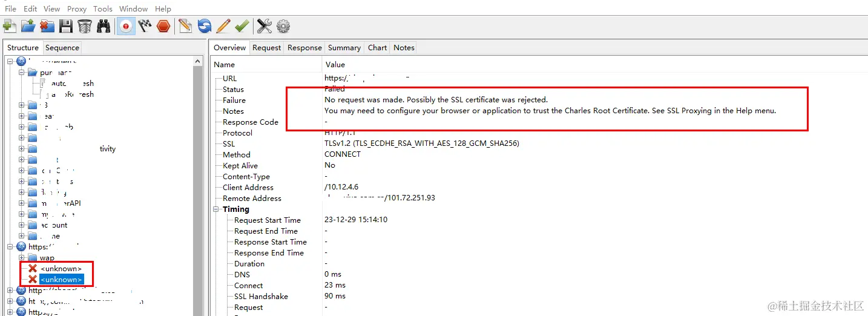Viewport: 868px width, 316px height.
Task: Click the CONNECT method value
Action: [343, 154]
